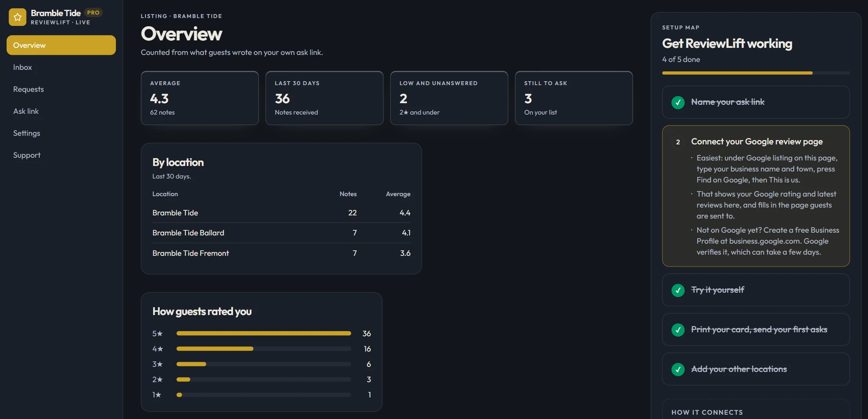Click the Get ReviewLift working heading
868x419 pixels.
(x=727, y=43)
